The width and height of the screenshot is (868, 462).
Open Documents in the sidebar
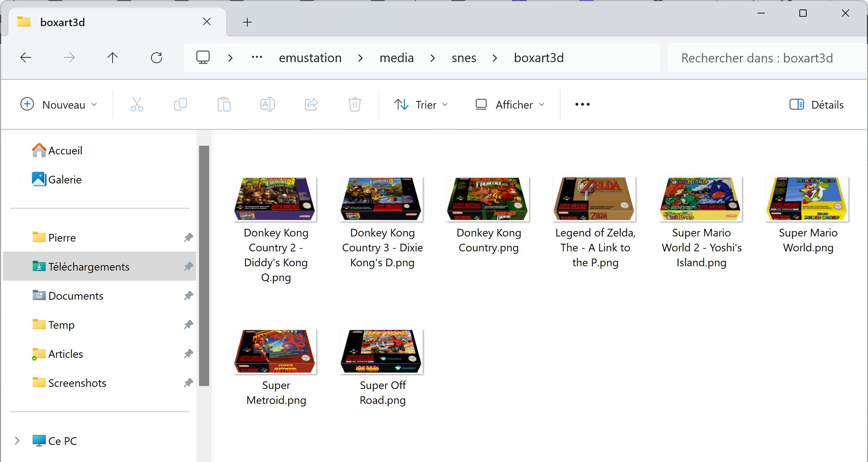tap(68, 296)
